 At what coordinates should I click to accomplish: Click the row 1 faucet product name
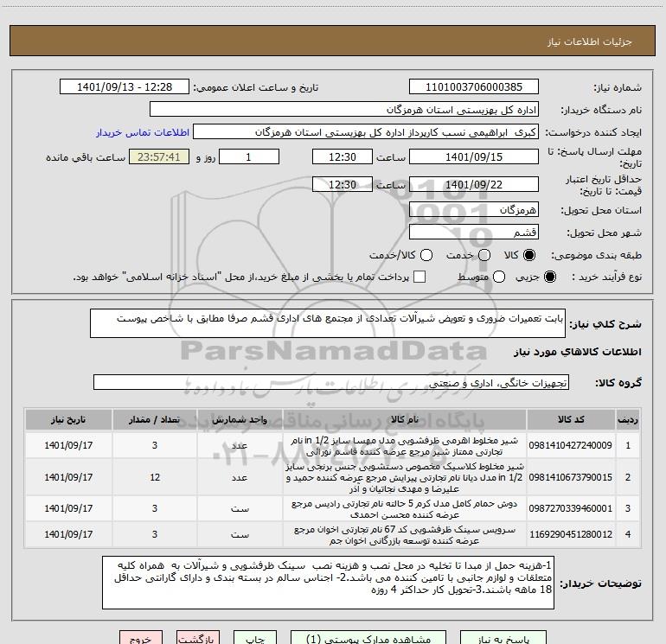[405, 446]
